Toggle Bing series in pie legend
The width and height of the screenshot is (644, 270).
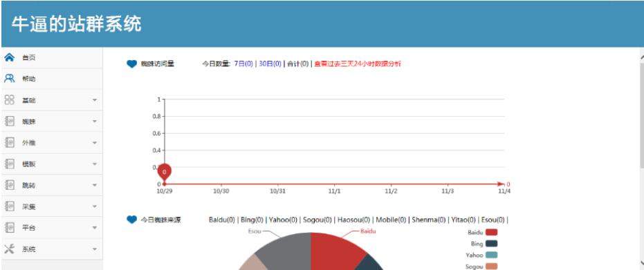pos(491,244)
